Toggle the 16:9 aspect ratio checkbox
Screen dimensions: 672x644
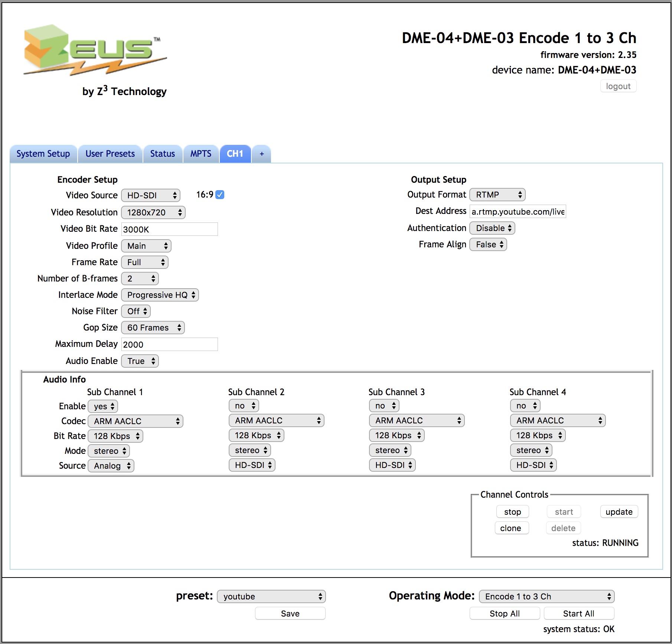coord(220,195)
